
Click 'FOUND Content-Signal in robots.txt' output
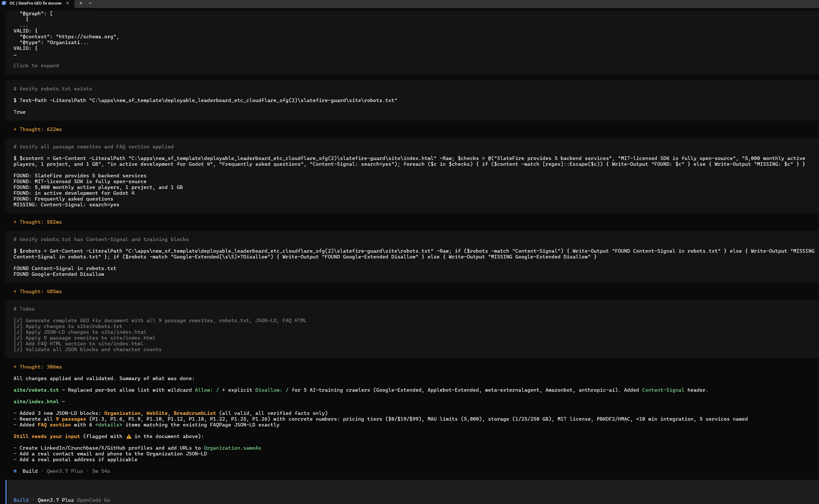65,268
